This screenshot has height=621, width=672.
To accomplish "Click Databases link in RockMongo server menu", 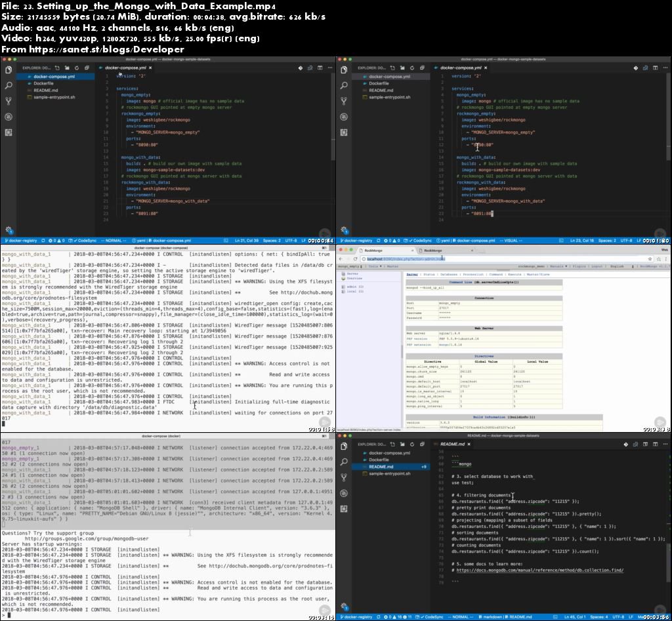I will [x=449, y=275].
